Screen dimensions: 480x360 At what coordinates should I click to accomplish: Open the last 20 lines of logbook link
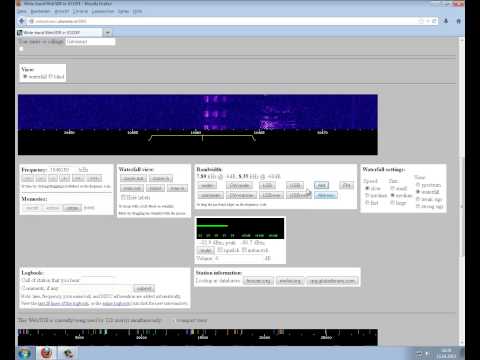pos(63,303)
